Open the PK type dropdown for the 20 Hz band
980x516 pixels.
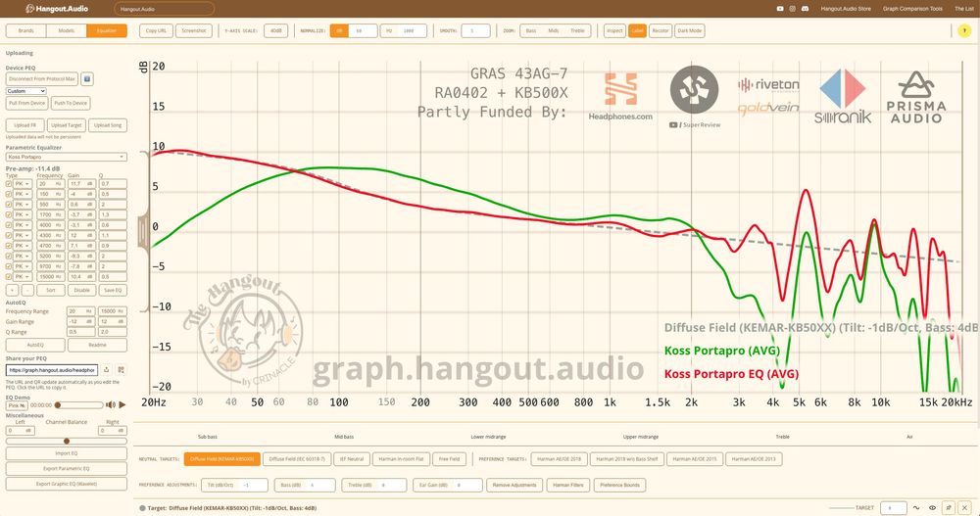pos(23,184)
